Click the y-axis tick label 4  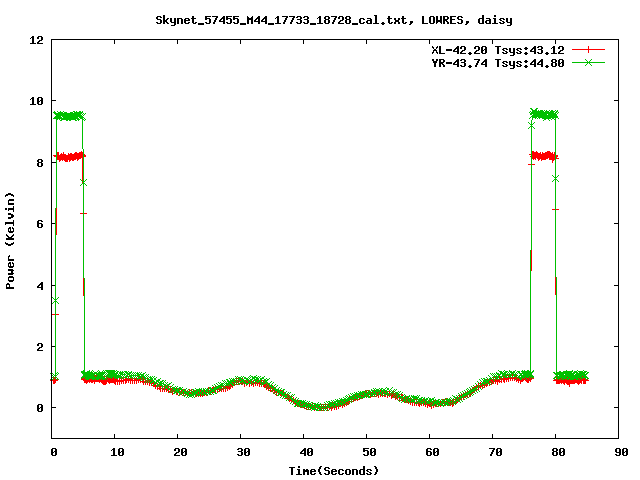40,286
